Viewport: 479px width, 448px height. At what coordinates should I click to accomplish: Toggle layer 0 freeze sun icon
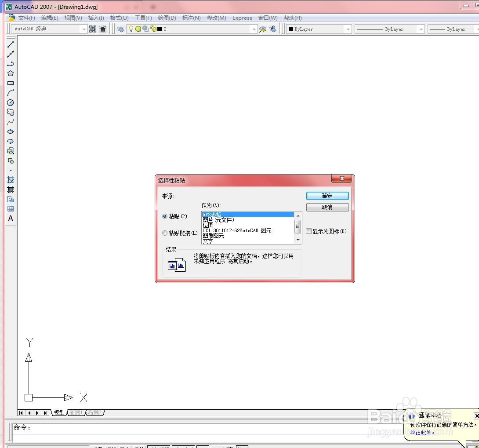(138, 29)
